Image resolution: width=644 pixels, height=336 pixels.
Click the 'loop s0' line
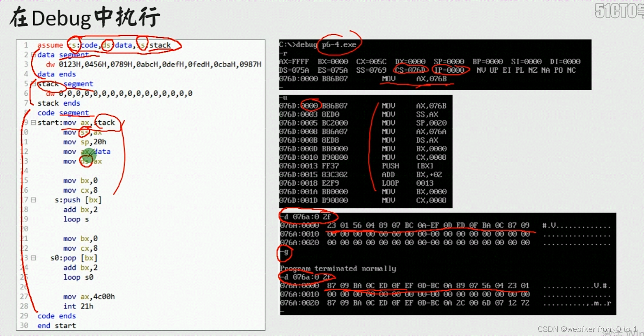(x=78, y=277)
